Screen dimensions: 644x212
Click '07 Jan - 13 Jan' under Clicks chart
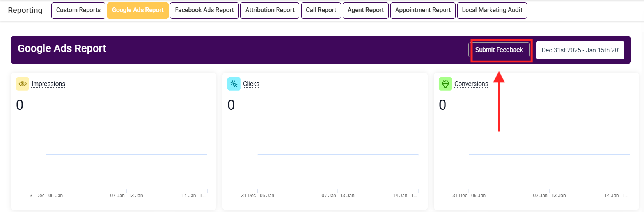[338, 196]
